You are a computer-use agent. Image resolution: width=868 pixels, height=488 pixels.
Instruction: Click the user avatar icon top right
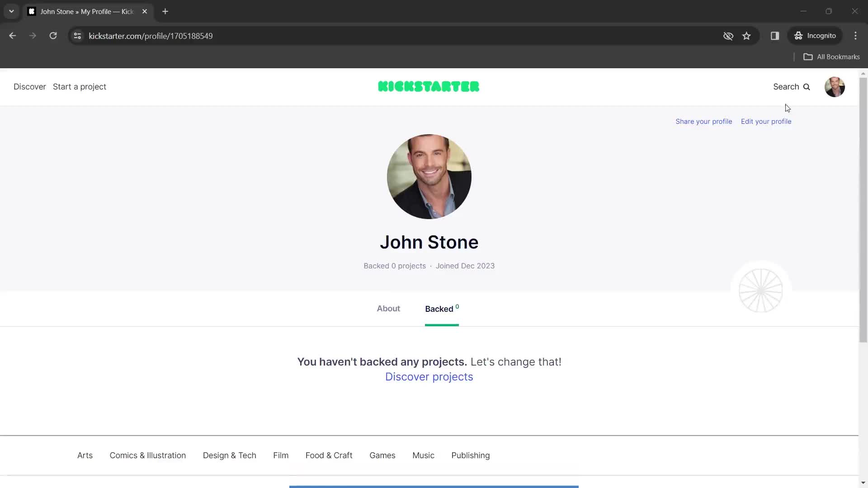click(x=835, y=86)
